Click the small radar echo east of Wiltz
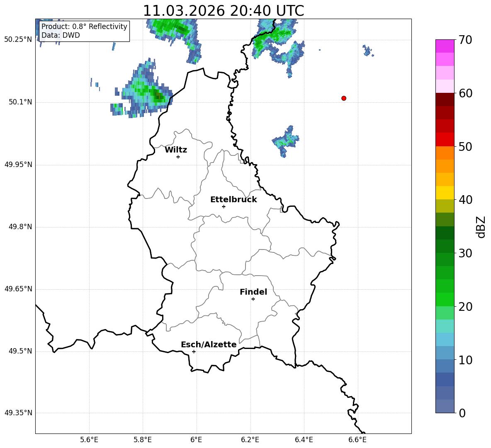 (x=286, y=140)
